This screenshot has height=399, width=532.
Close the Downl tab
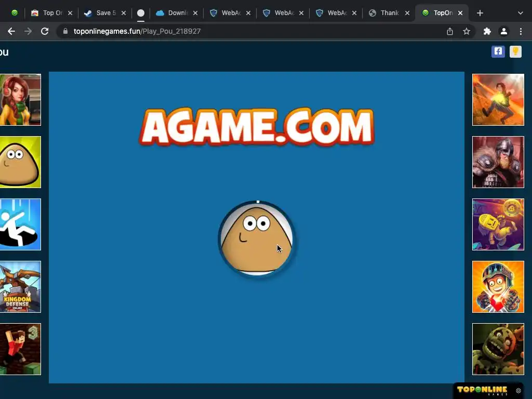[x=195, y=13]
